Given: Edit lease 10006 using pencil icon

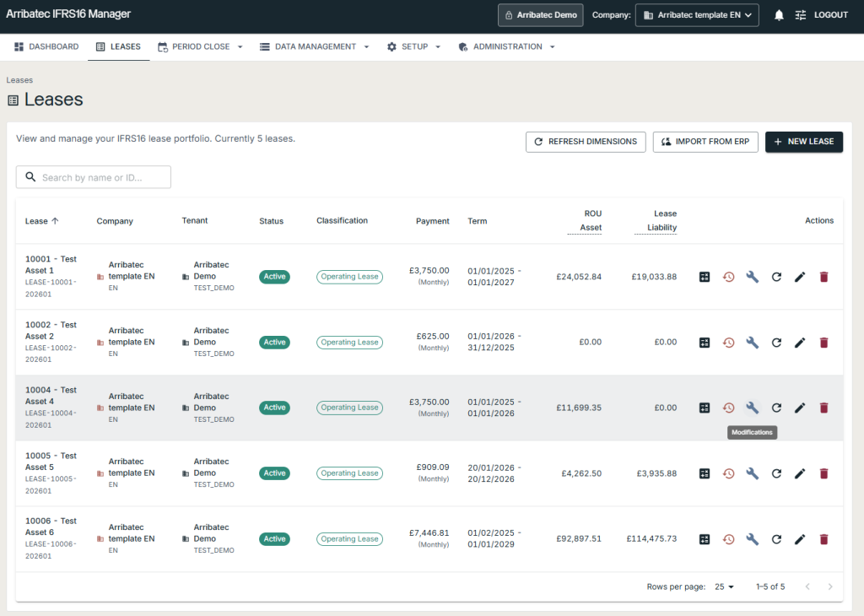Looking at the screenshot, I should (800, 539).
